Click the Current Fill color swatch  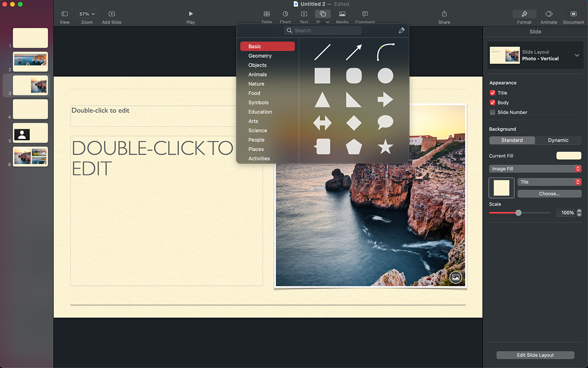[569, 156]
